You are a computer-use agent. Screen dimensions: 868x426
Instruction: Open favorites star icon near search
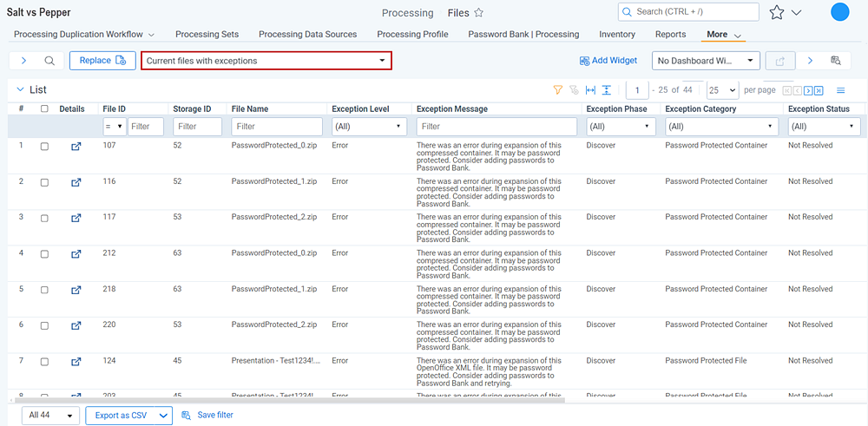777,13
